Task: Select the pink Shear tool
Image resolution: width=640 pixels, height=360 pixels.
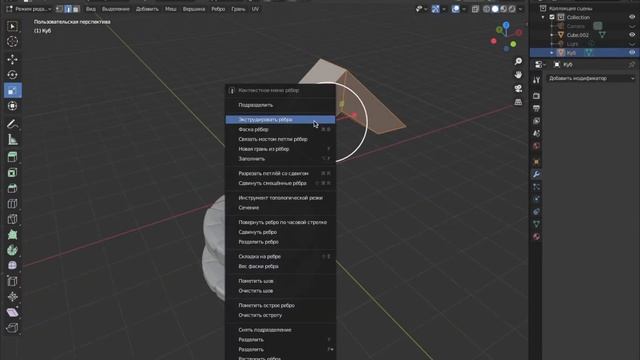Action: click(x=12, y=312)
